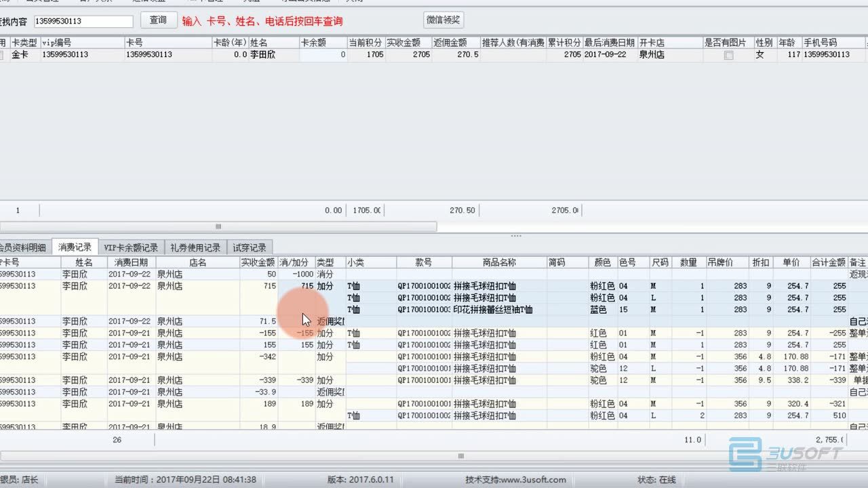Select the 印花拼接蕾丝短袖T恤 product cell
Viewport: 868px width, 488px height.
[500, 310]
